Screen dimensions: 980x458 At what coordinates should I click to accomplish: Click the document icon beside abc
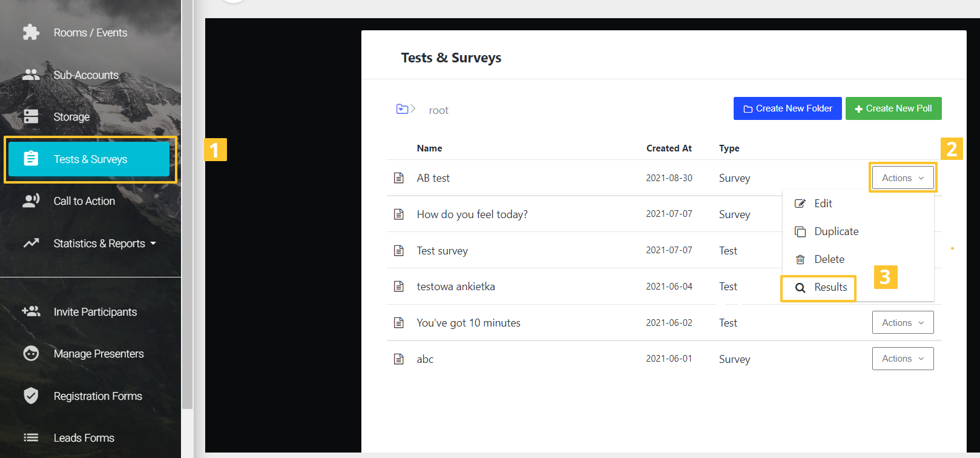pyautogui.click(x=399, y=359)
